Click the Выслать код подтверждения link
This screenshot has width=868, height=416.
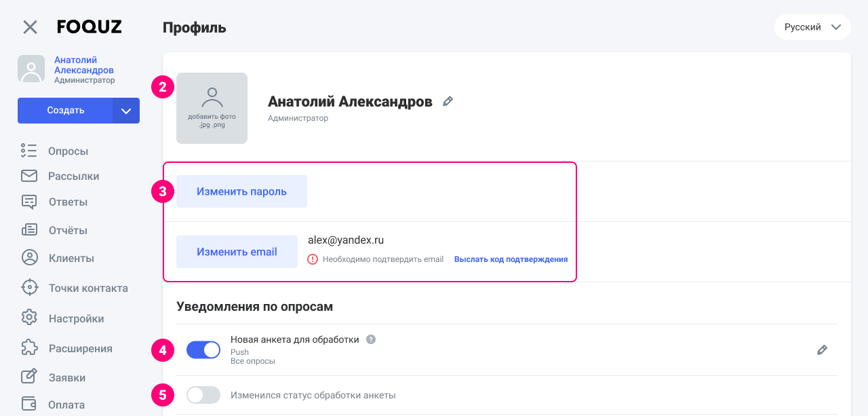click(511, 259)
